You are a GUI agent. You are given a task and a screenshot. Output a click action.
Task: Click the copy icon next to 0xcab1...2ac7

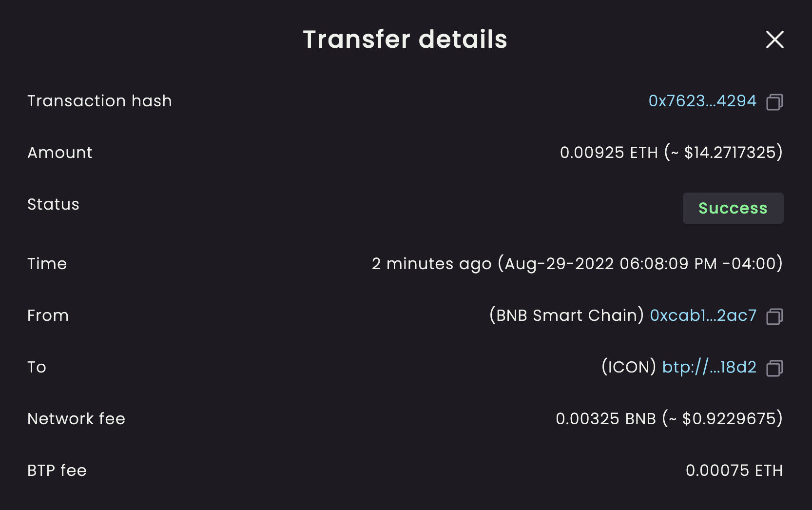click(775, 316)
